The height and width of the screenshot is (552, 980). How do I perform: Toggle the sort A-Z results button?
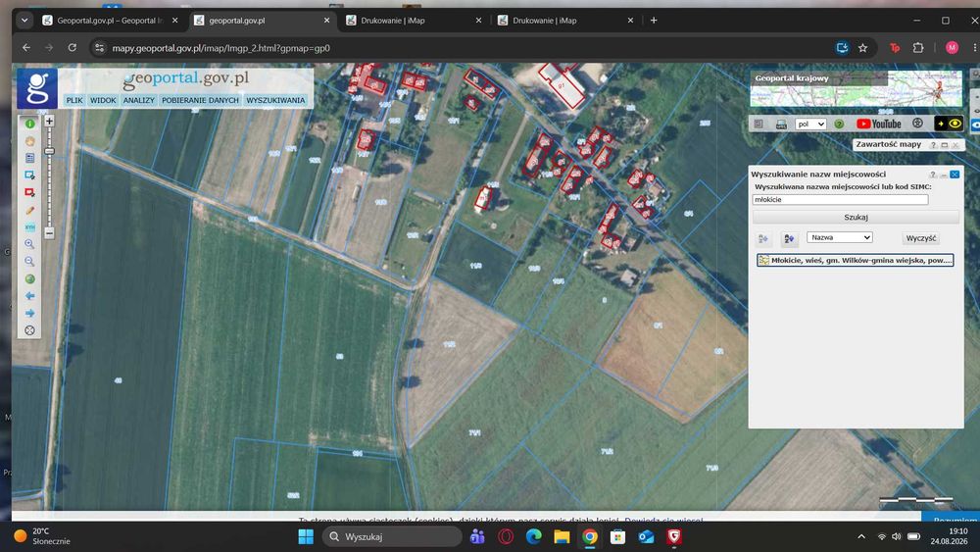[x=789, y=238]
